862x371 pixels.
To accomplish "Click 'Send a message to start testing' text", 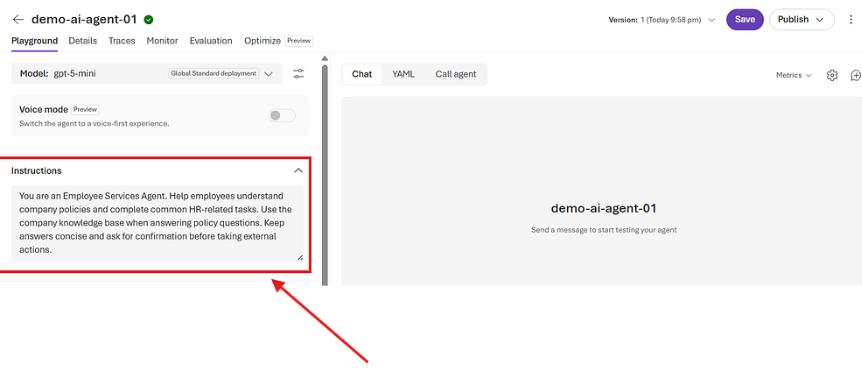I will click(x=604, y=230).
